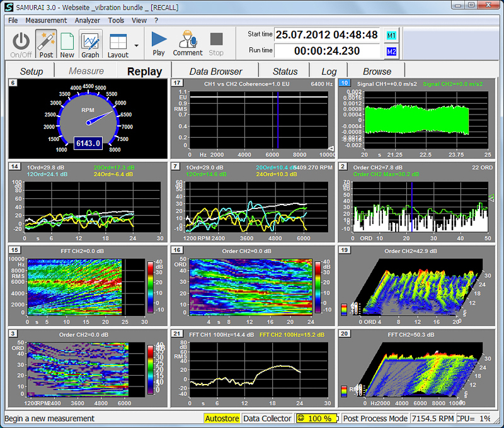Click the Post Process Mode status field

coord(375,419)
